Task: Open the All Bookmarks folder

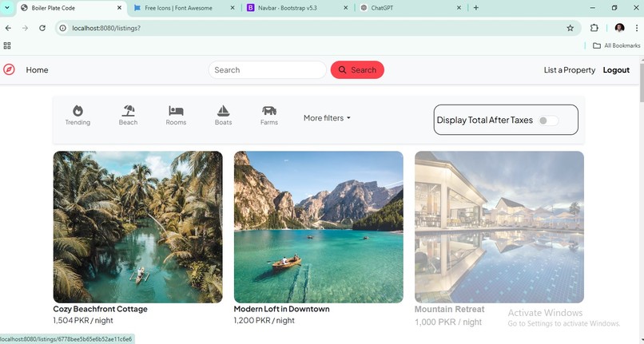Action: coord(617,45)
